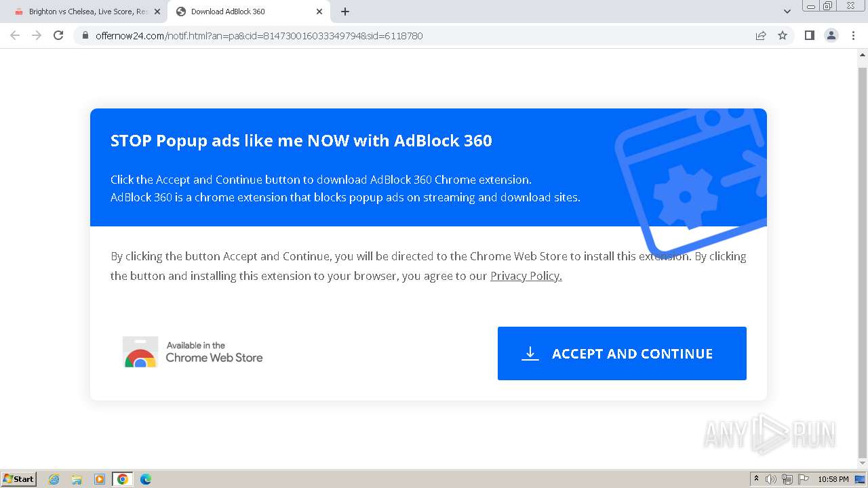Screen dimensions: 868x488
Task: Share this page from the address bar
Action: coord(761,36)
